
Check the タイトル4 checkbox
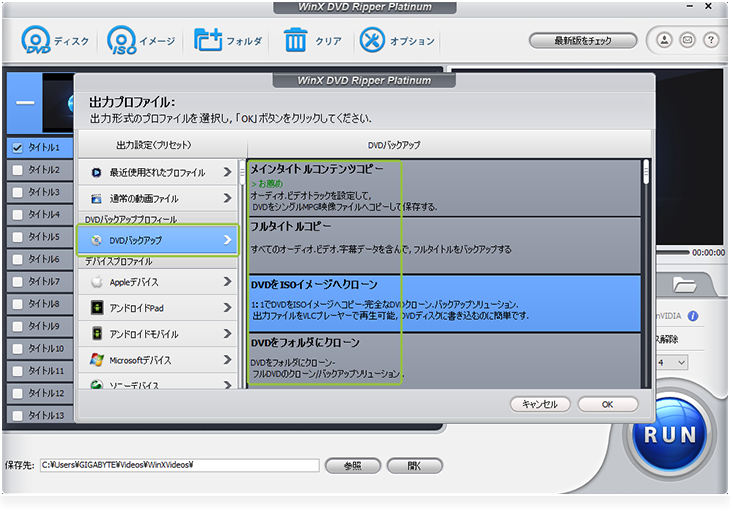point(18,215)
